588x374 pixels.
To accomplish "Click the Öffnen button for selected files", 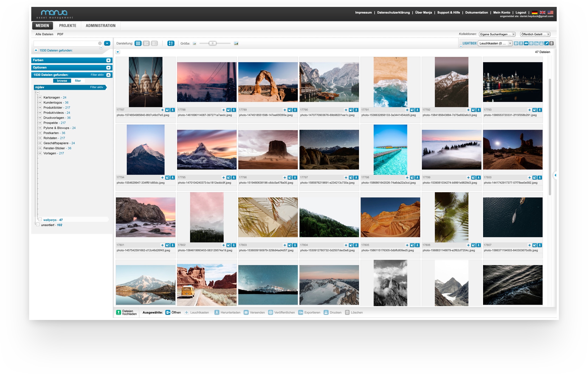I will (x=173, y=313).
